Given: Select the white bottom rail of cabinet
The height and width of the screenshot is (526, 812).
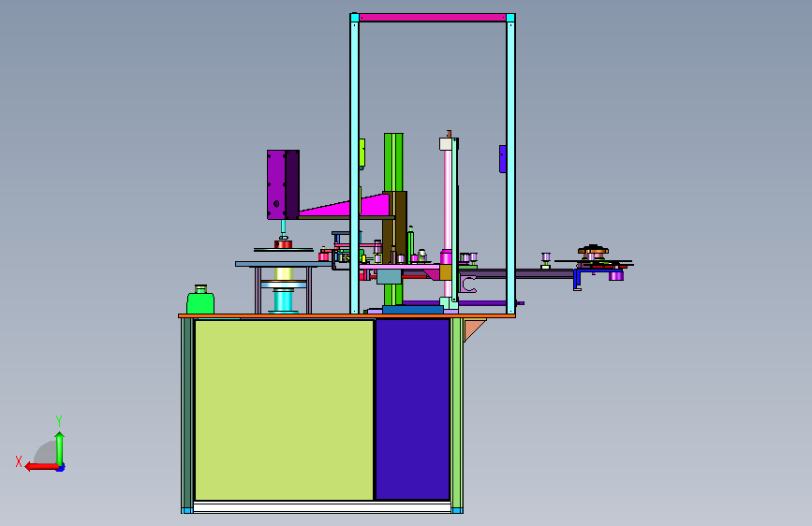Looking at the screenshot, I should tap(322, 507).
